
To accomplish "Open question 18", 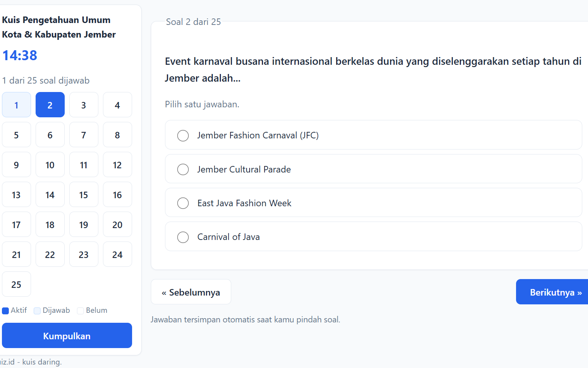I will pyautogui.click(x=50, y=224).
